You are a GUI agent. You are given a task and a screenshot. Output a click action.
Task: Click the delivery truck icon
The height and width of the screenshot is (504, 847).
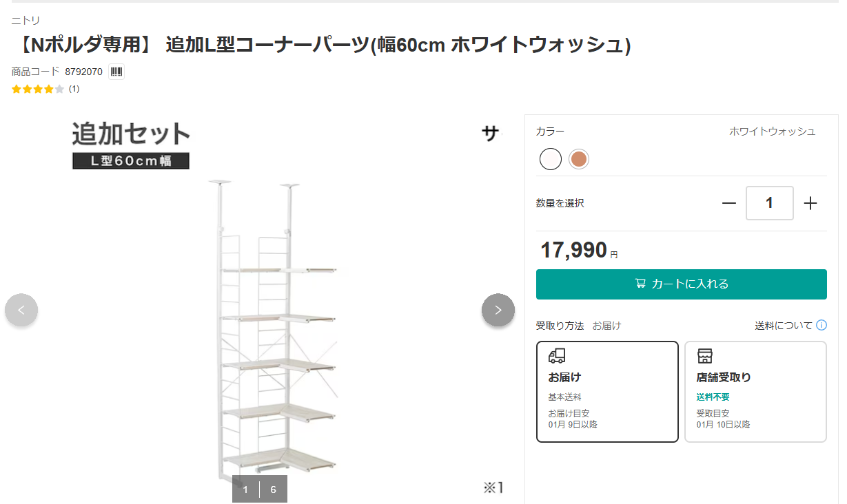[557, 356]
